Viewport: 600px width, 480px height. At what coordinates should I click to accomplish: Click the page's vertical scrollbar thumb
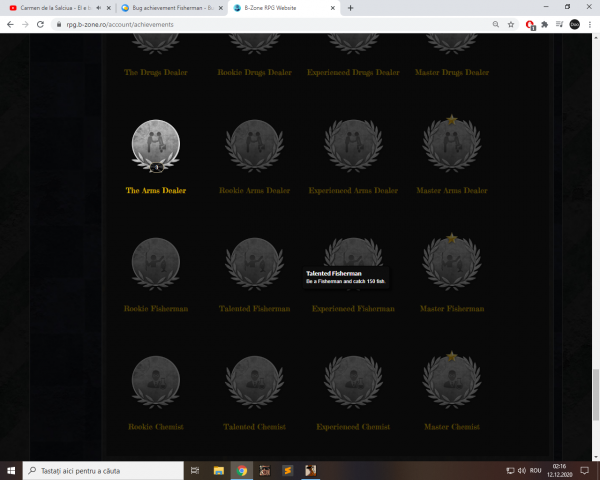click(596, 395)
